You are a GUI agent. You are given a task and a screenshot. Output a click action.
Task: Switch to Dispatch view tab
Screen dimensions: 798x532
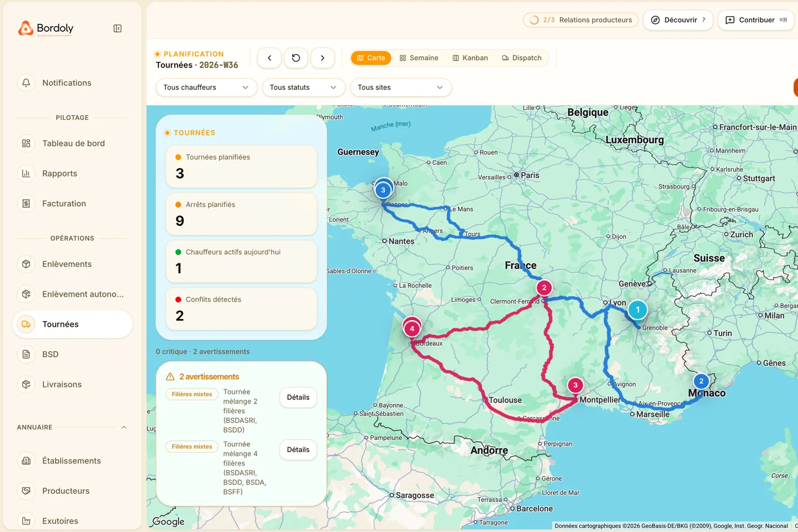tap(522, 58)
